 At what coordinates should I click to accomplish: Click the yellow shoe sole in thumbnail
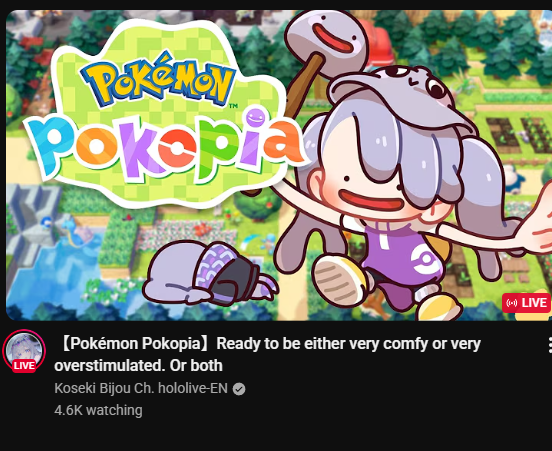[x=338, y=279]
